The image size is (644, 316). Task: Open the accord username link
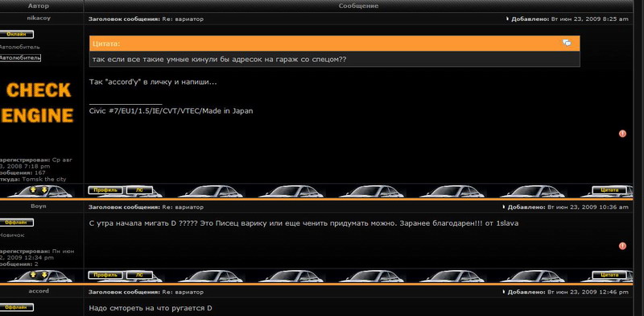[x=39, y=291]
